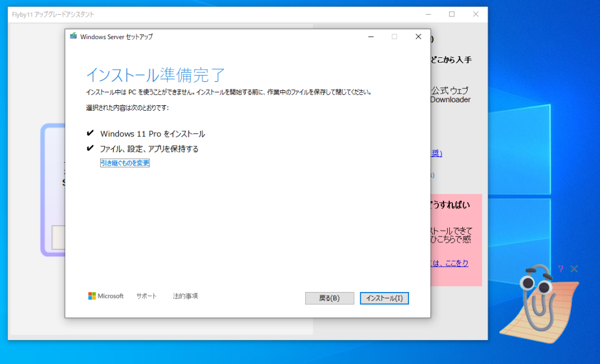600x364 pixels.
Task: Click the インストール(I) button in setup
Action: tap(384, 298)
